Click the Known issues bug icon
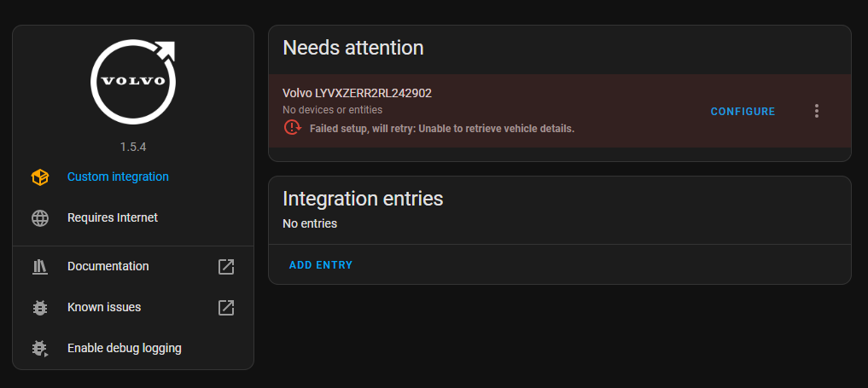 40,307
